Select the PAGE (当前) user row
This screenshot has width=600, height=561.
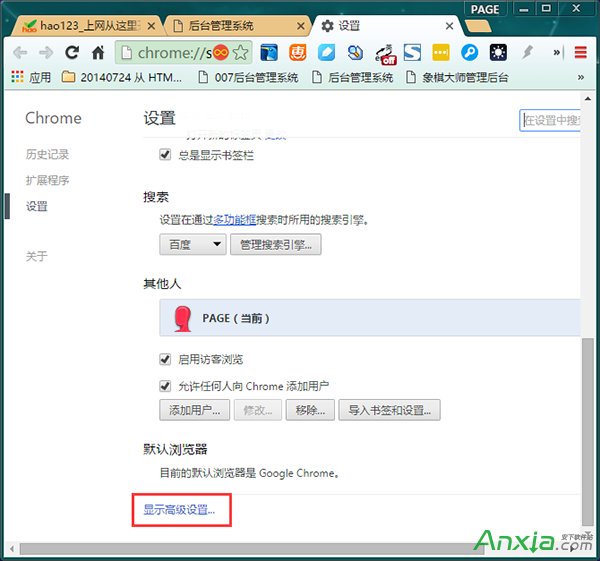tap(370, 318)
